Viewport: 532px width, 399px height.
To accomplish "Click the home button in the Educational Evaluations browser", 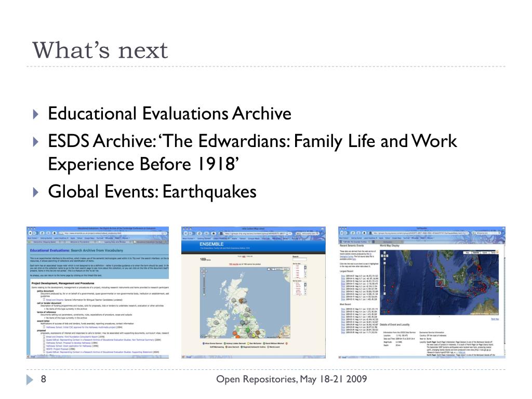I will click(x=54, y=233).
